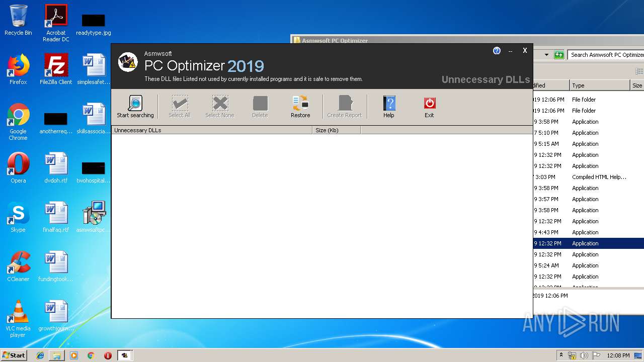Image resolution: width=644 pixels, height=362 pixels.
Task: Click the Start searching toolbar icon
Action: click(x=135, y=107)
